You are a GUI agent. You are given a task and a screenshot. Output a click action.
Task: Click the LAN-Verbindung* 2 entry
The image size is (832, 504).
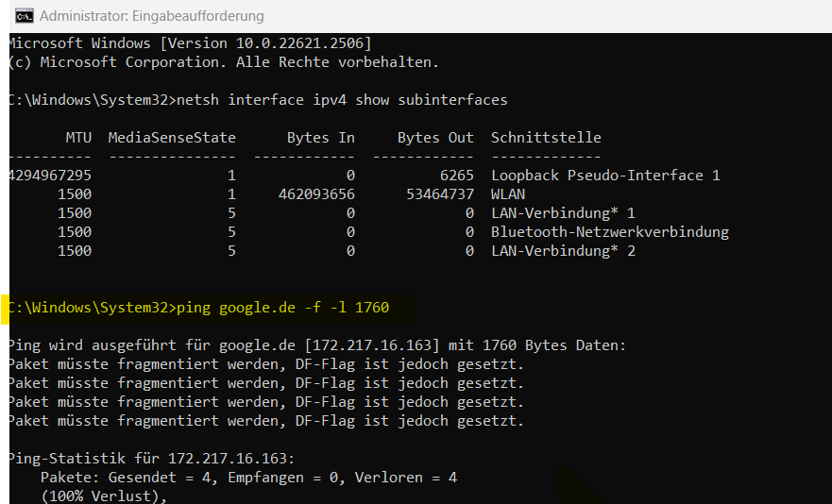click(563, 250)
